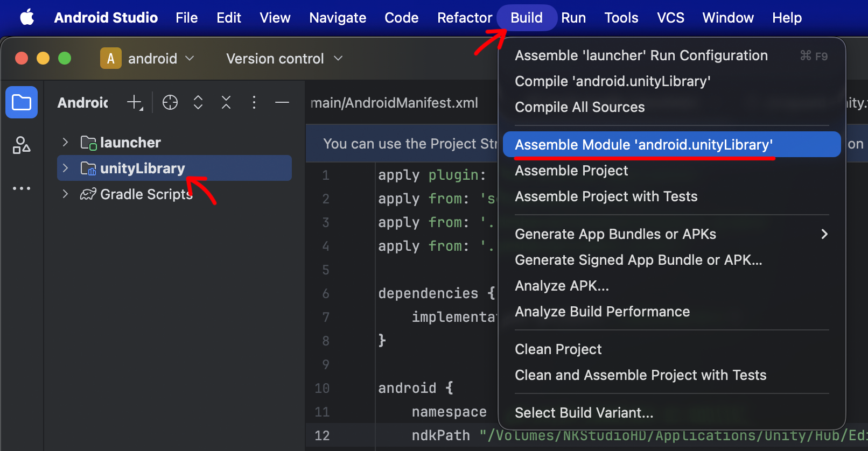This screenshot has width=868, height=451.
Task: Open project panel options kebab menu
Action: coord(254,102)
